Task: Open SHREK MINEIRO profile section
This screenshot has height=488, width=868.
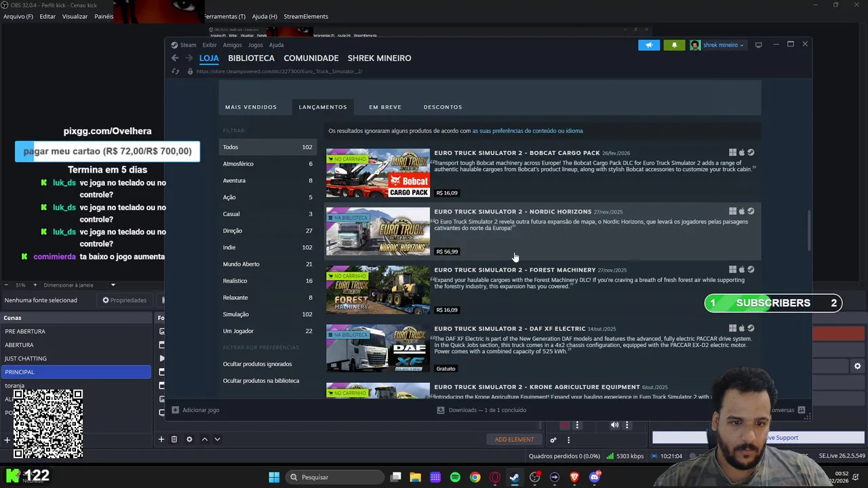Action: click(x=379, y=58)
